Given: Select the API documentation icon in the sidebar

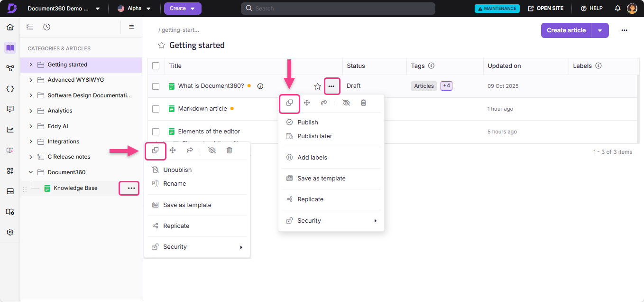Looking at the screenshot, I should click(10, 88).
